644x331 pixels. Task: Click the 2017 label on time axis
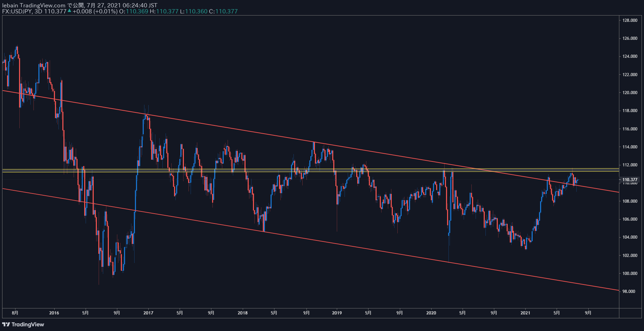pyautogui.click(x=148, y=313)
